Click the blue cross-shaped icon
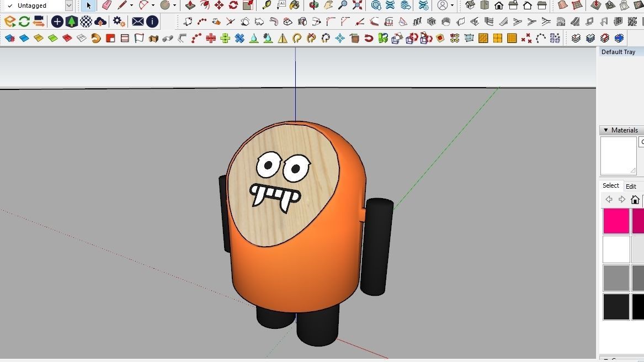 [x=239, y=39]
